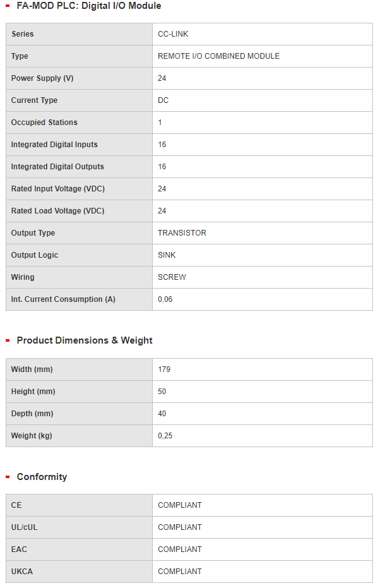Select the Occupied Stations row label
This screenshot has height=588, width=378.
(44, 123)
